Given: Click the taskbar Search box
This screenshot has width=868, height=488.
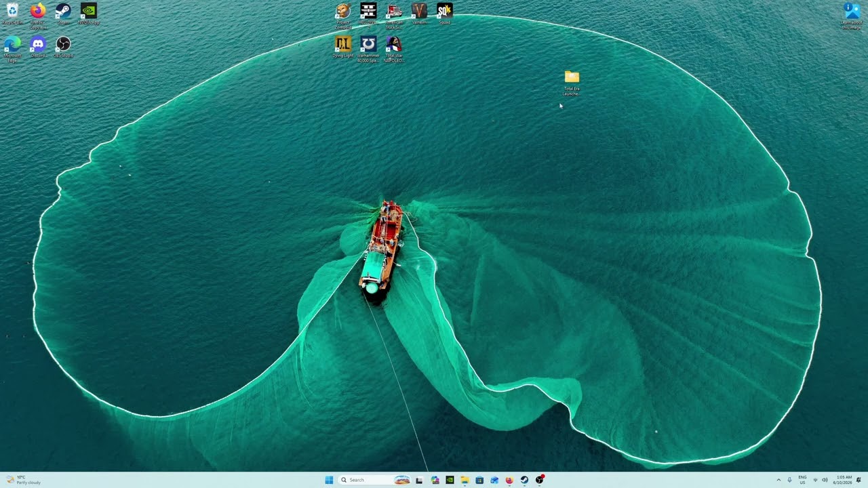Looking at the screenshot, I should point(374,480).
